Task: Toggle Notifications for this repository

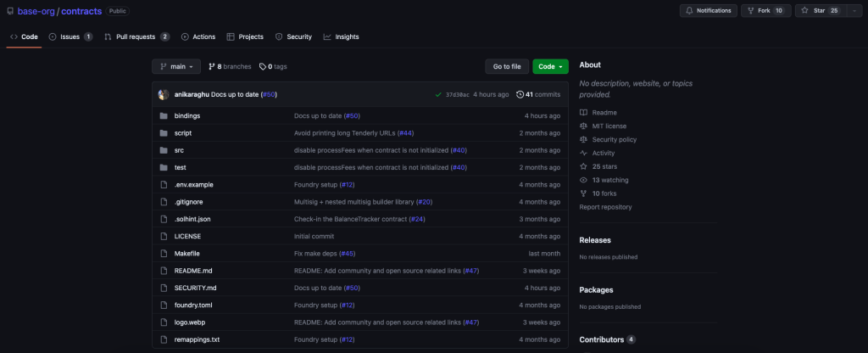Action: (x=708, y=10)
